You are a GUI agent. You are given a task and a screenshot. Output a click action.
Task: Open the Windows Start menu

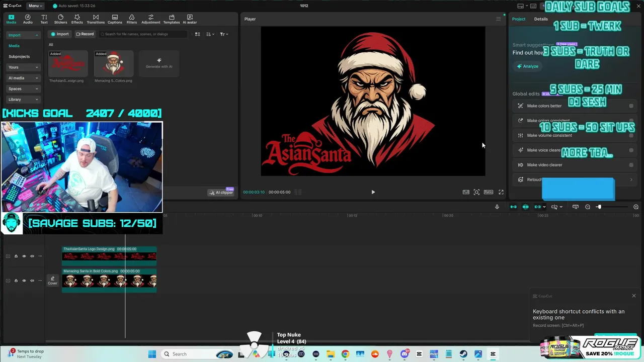[x=152, y=354]
